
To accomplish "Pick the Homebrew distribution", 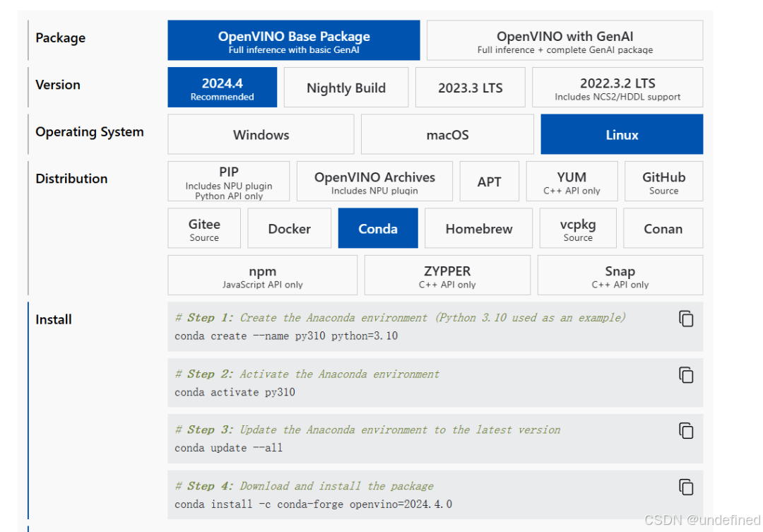I will 479,228.
